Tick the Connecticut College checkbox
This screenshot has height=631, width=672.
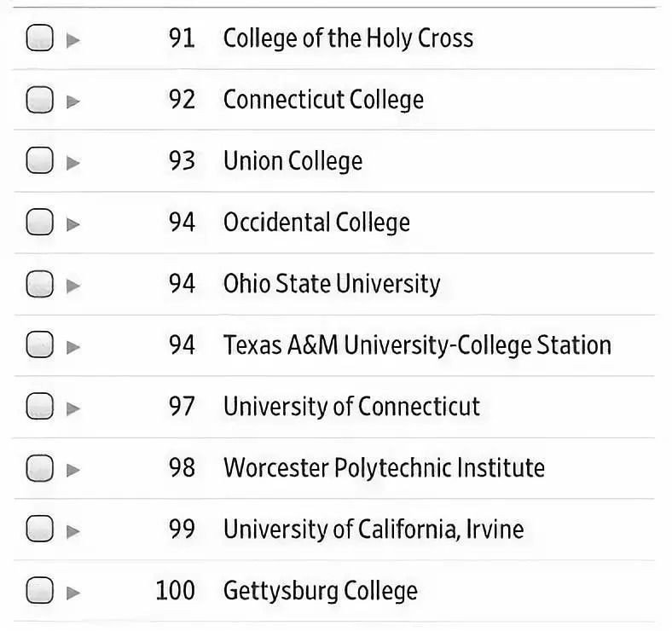(39, 100)
